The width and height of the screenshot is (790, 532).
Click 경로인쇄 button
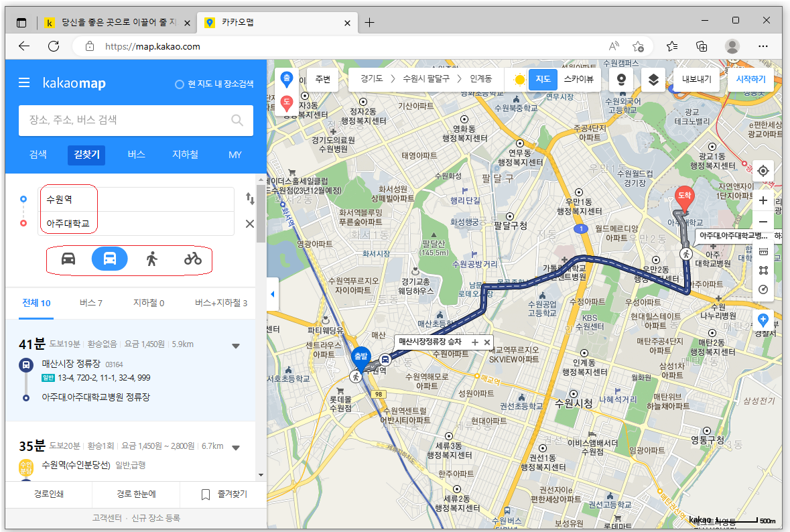point(49,494)
